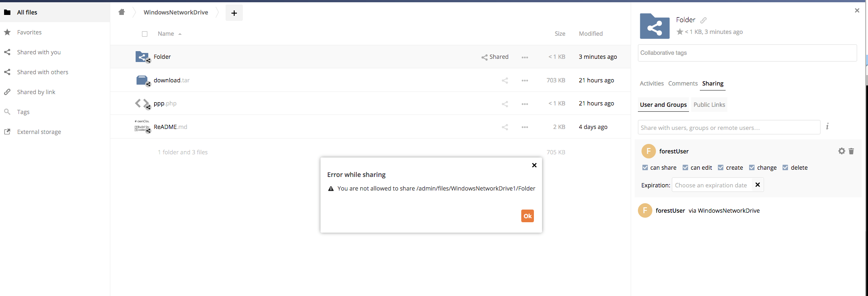868x296 pixels.
Task: Open the ReADME.md file name
Action: point(170,127)
